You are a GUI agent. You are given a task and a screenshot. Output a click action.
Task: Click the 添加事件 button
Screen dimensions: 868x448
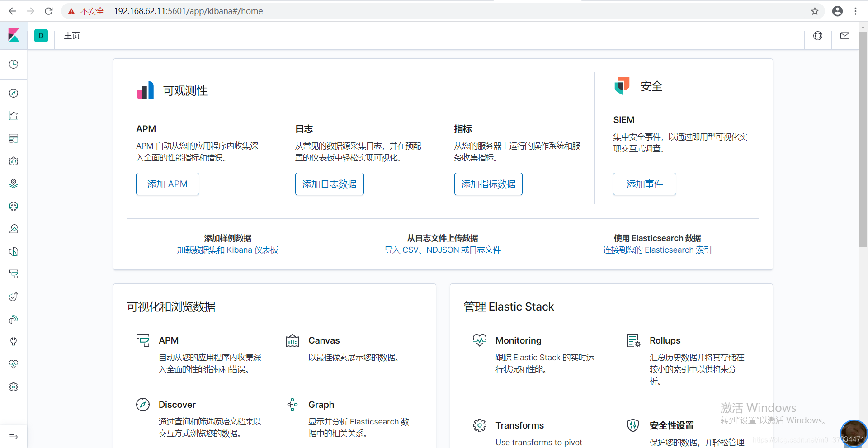tap(645, 184)
